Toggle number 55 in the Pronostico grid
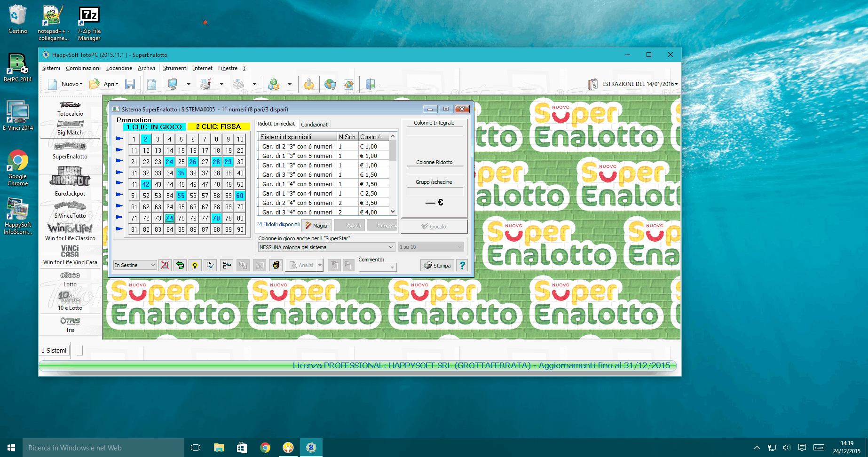 [181, 196]
